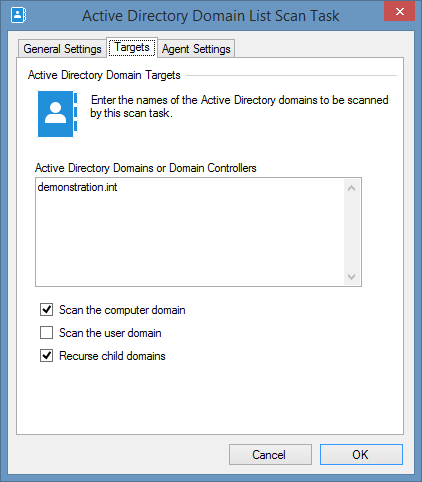Click the scroll down arrow in domains list
Image resolution: width=422 pixels, height=482 pixels.
pyautogui.click(x=351, y=277)
